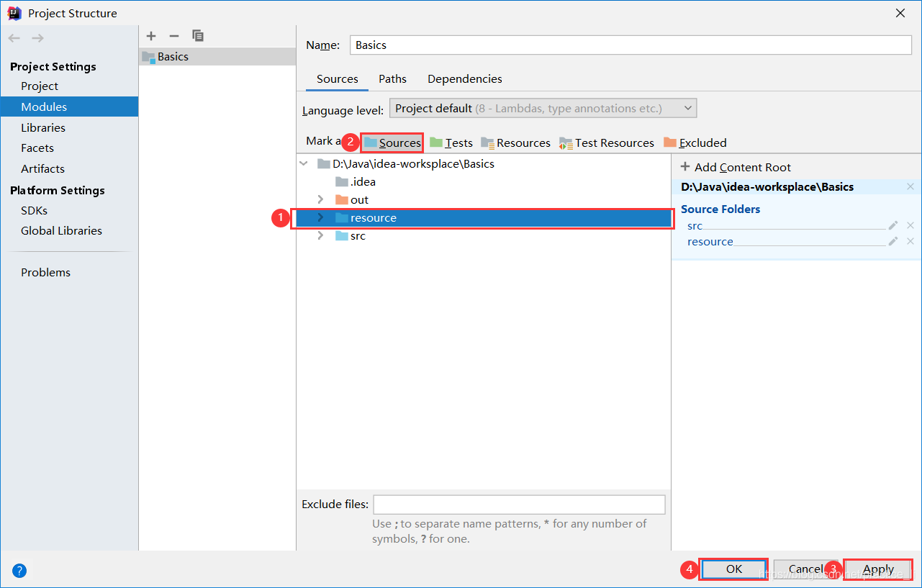The image size is (922, 588).
Task: Open the Language level dropdown
Action: [x=543, y=109]
